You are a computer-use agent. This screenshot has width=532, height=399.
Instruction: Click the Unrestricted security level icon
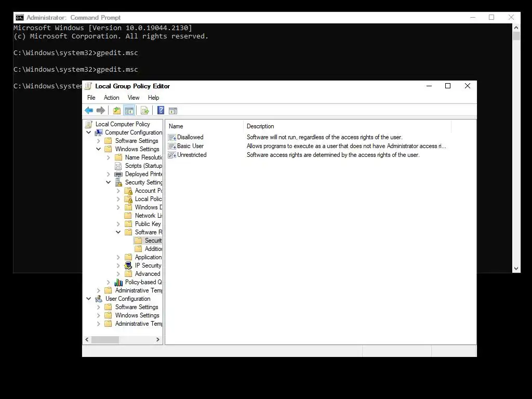click(x=172, y=155)
